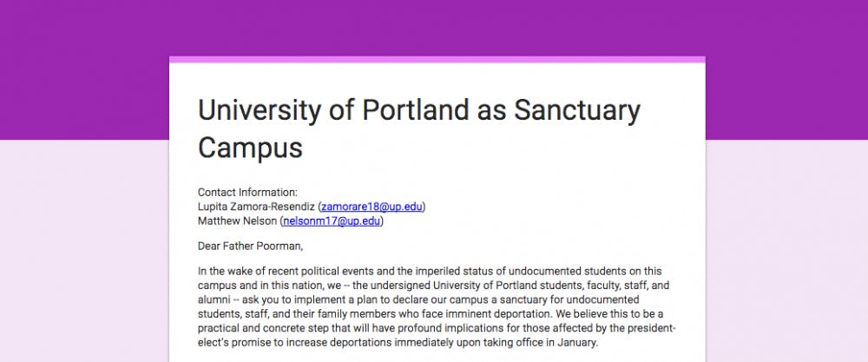Open the zamorare18@up.edu email link
868x362 pixels.
coord(372,207)
